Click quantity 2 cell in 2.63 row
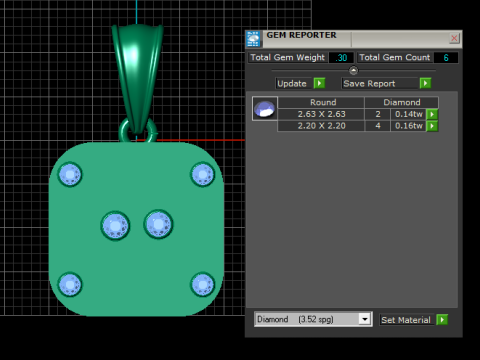 pyautogui.click(x=378, y=114)
